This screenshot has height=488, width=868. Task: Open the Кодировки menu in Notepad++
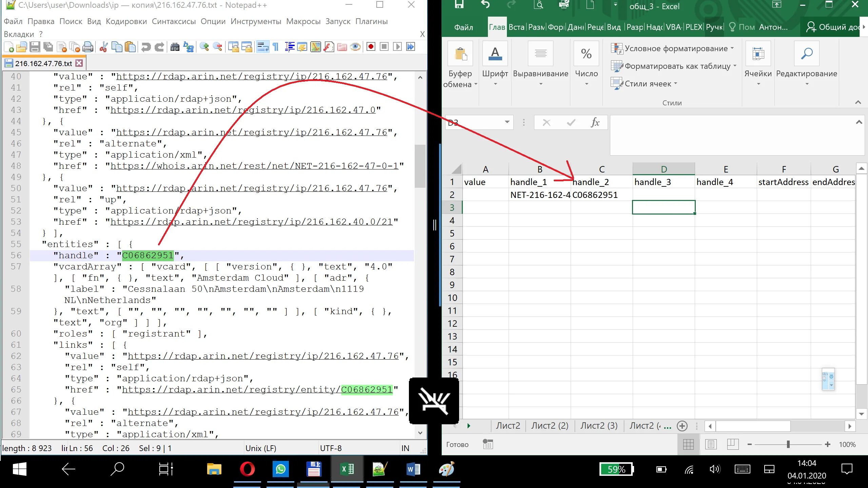coord(126,21)
